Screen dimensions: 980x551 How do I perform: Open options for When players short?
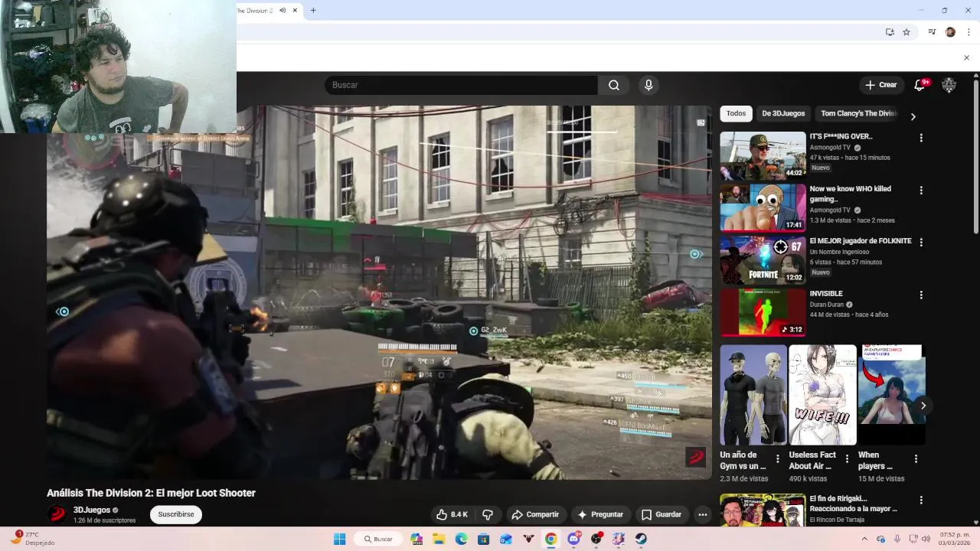pyautogui.click(x=916, y=458)
